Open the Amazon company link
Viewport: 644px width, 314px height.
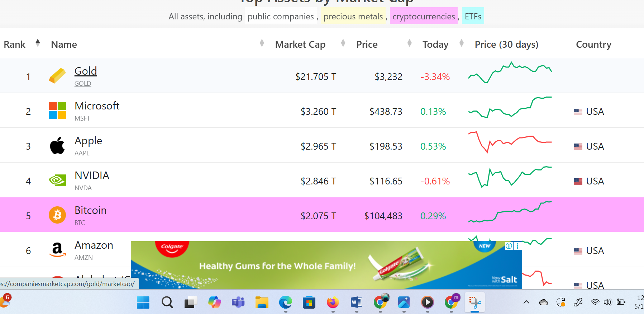point(94,245)
